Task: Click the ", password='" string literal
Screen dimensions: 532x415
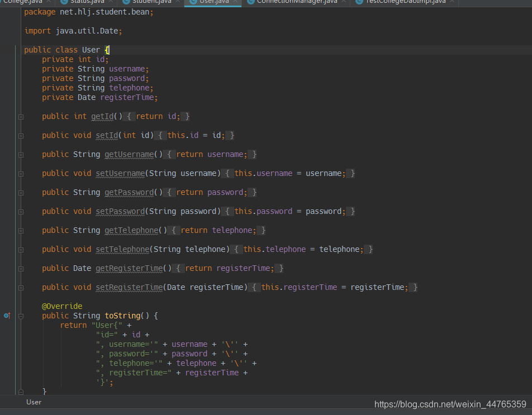Action: point(127,354)
